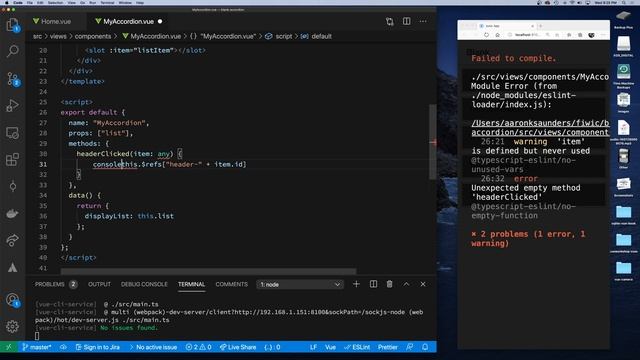640x360 pixels.
Task: Close the bottom panel
Action: (x=423, y=284)
